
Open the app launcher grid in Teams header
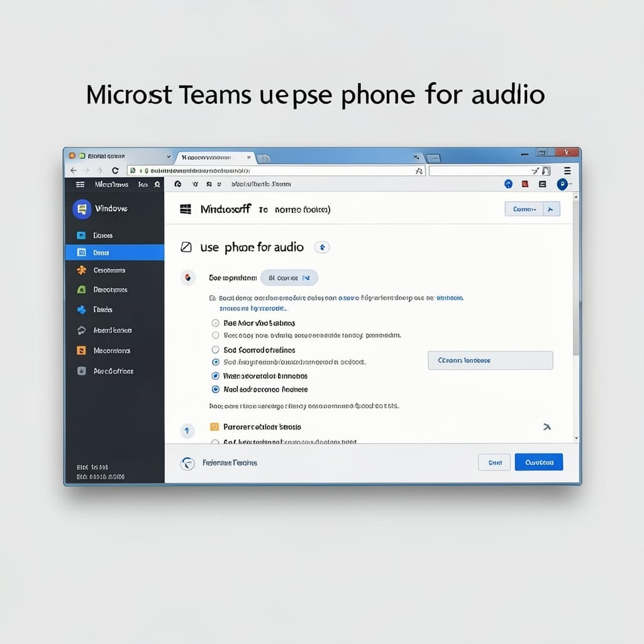pos(80,184)
